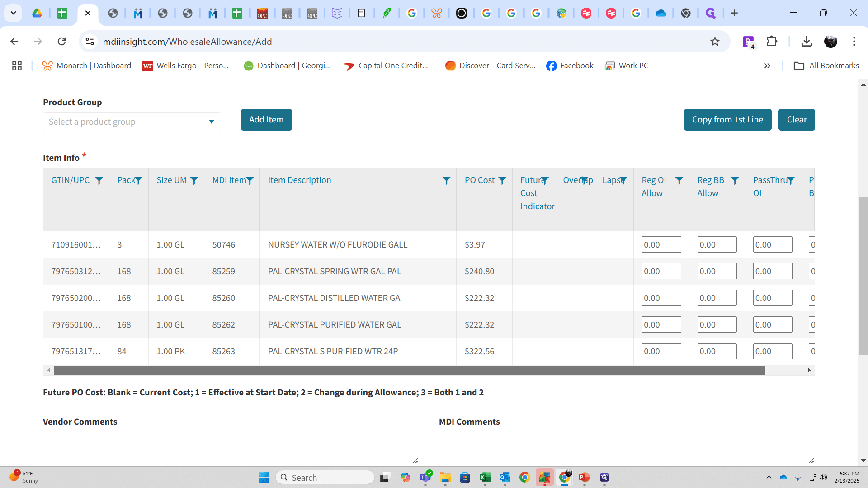
Task: Open Chrome three-dot menu
Action: coord(854,42)
